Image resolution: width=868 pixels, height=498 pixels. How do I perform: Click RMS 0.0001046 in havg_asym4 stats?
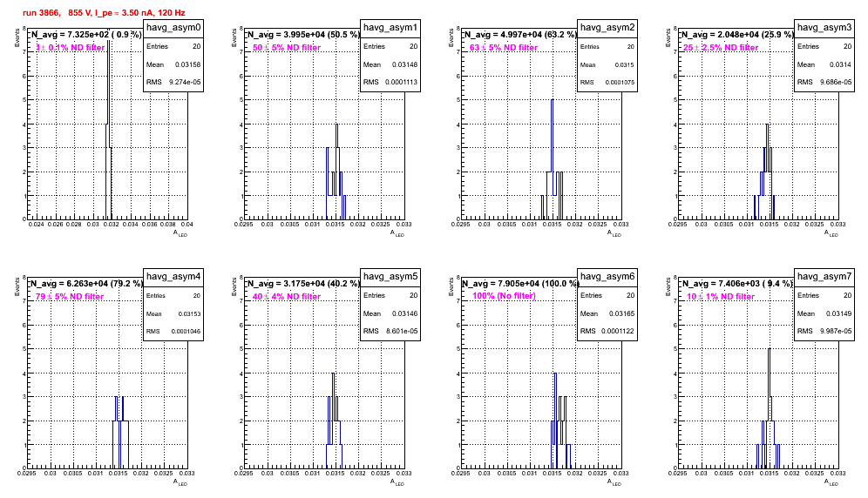click(x=173, y=331)
